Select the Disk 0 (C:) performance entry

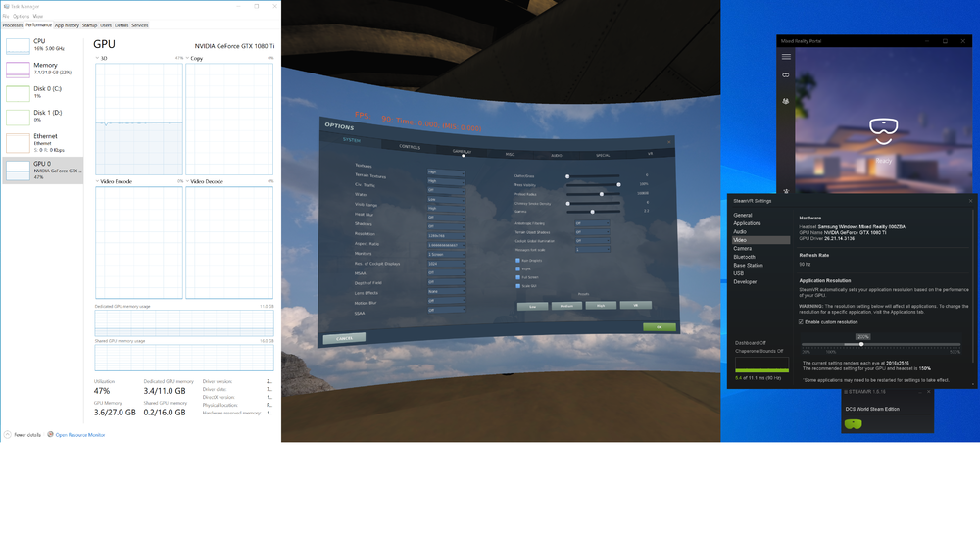coord(42,92)
